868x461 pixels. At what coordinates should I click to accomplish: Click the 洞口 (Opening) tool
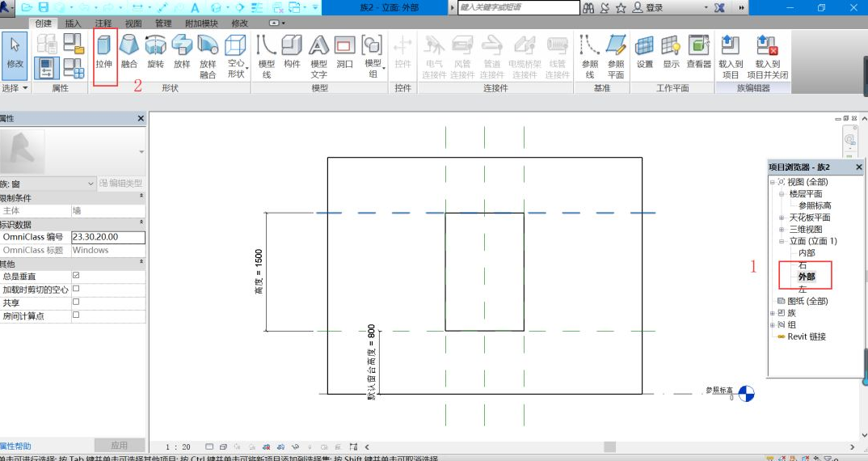tap(344, 52)
